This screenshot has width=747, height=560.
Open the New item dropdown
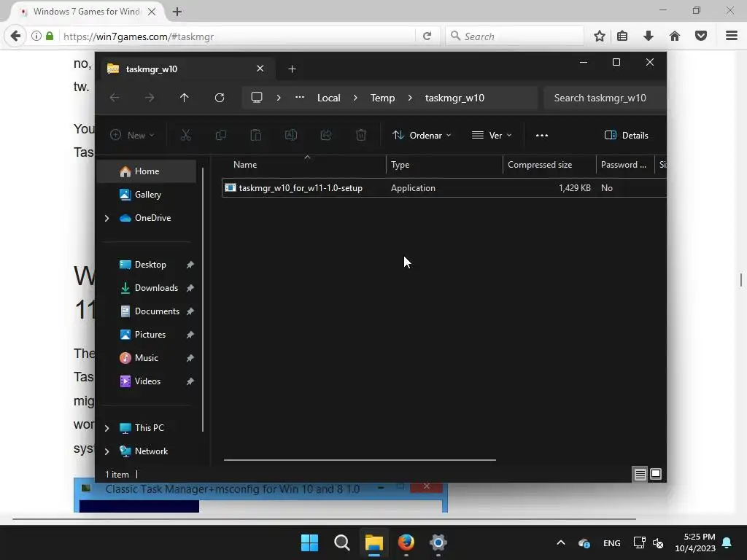point(132,135)
